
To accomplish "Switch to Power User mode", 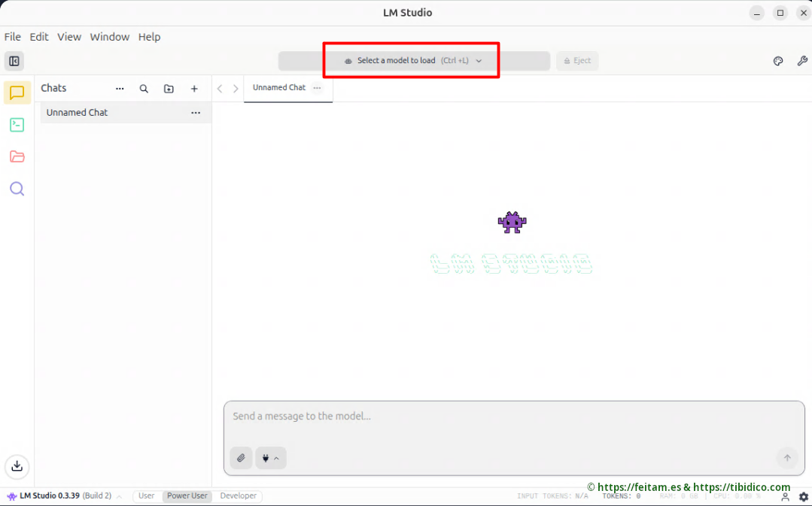I will tap(187, 496).
